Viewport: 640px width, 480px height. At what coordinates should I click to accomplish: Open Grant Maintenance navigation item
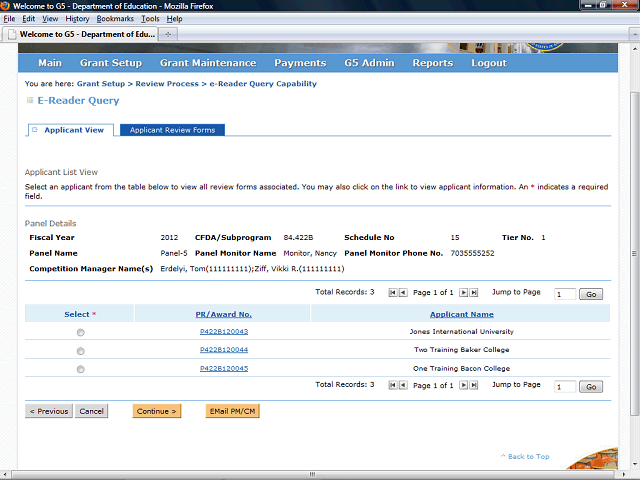208,63
